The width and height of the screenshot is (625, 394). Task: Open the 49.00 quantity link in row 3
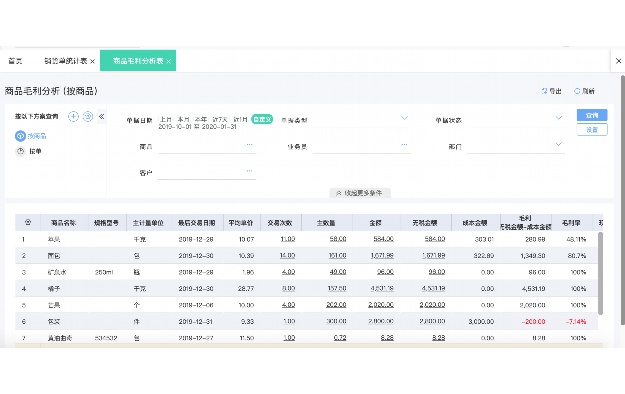point(338,272)
